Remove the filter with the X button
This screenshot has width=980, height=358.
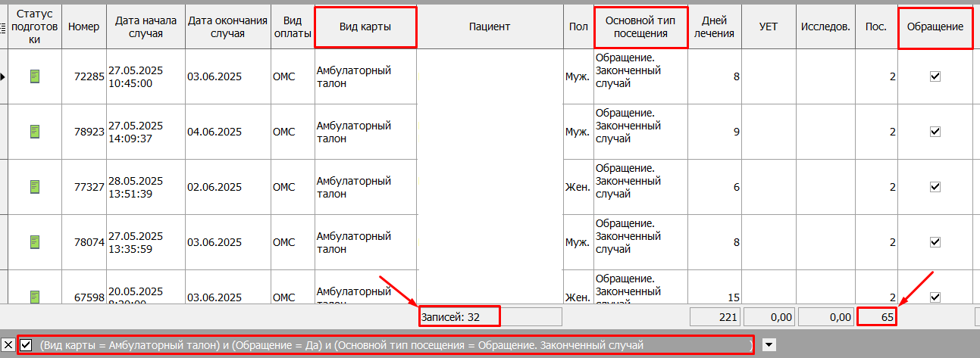[x=8, y=345]
